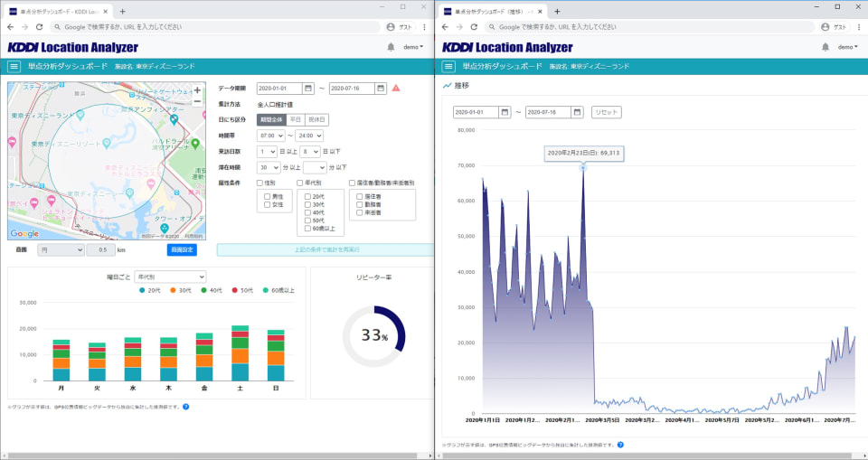
Task: Tick the 女性 checkbox
Action: tap(268, 205)
